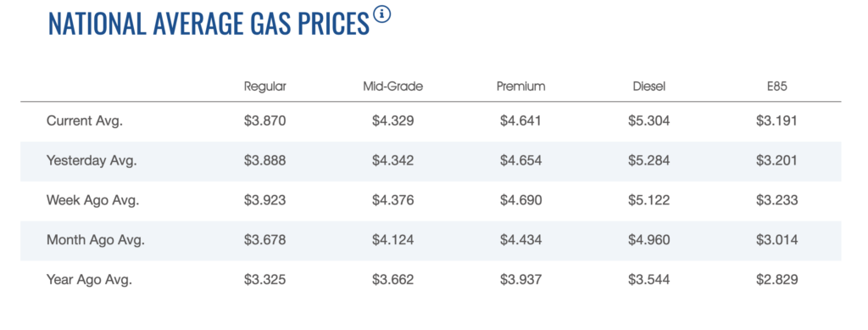Click year ago Regular price $3.325
The width and height of the screenshot is (868, 330).
[265, 280]
